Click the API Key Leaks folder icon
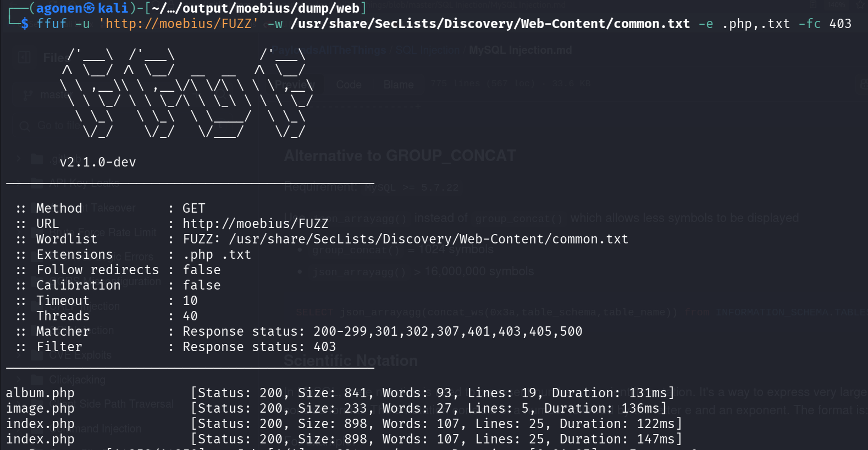Screen dimensions: 868x450 [x=37, y=182]
